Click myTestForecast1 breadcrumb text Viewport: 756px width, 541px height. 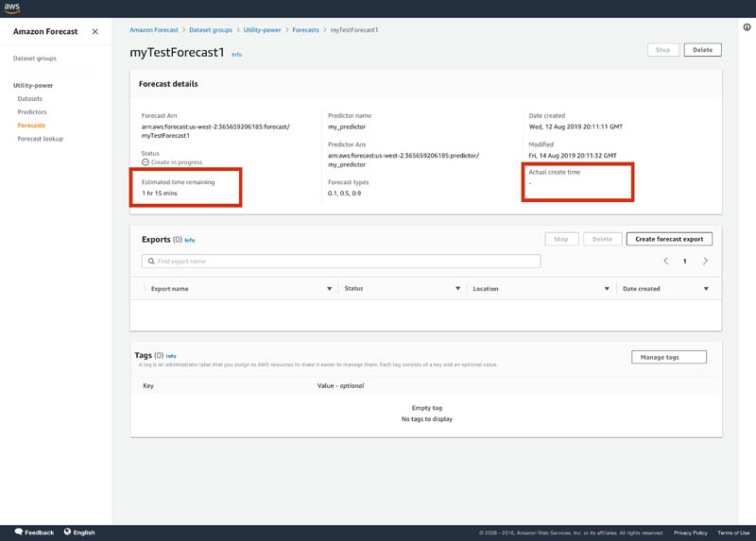click(x=353, y=30)
